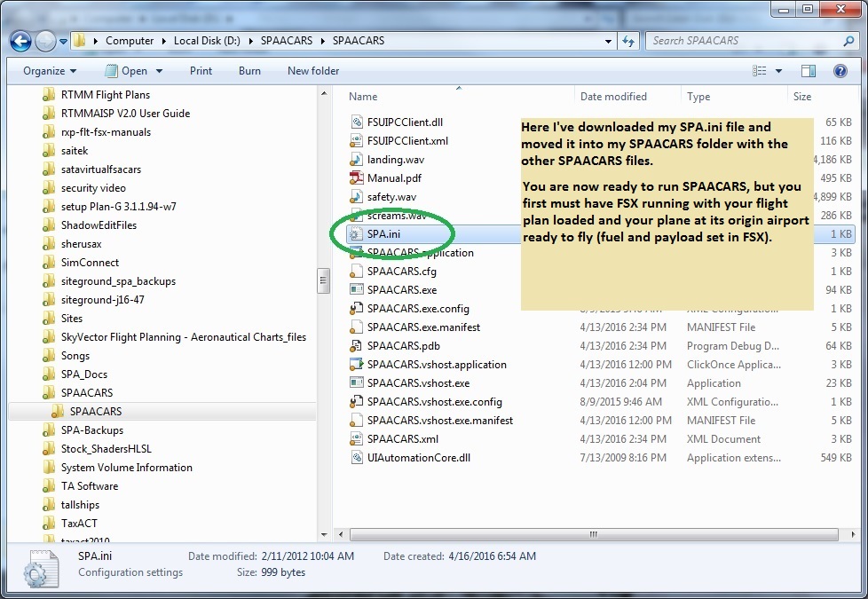Select the SPA.ini file icon

coord(357,234)
